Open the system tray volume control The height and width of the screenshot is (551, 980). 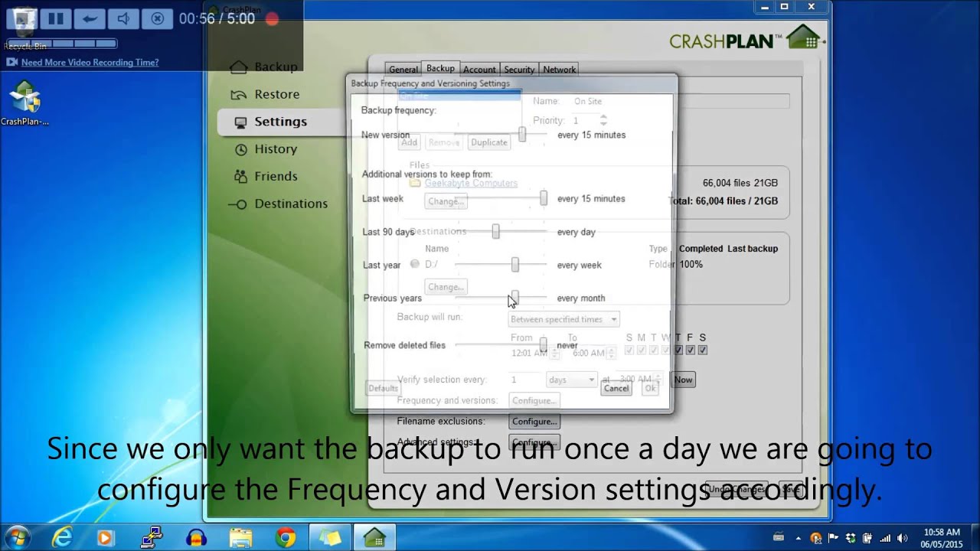902,538
